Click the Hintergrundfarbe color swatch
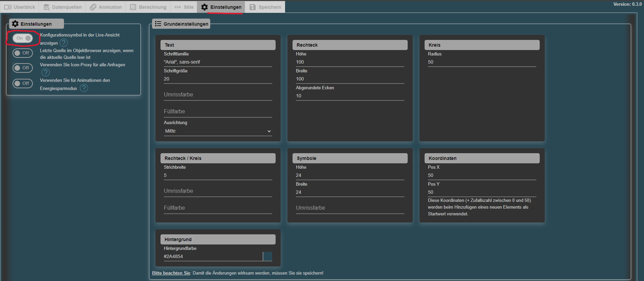Viewport: 644px width, 281px height. [x=267, y=256]
